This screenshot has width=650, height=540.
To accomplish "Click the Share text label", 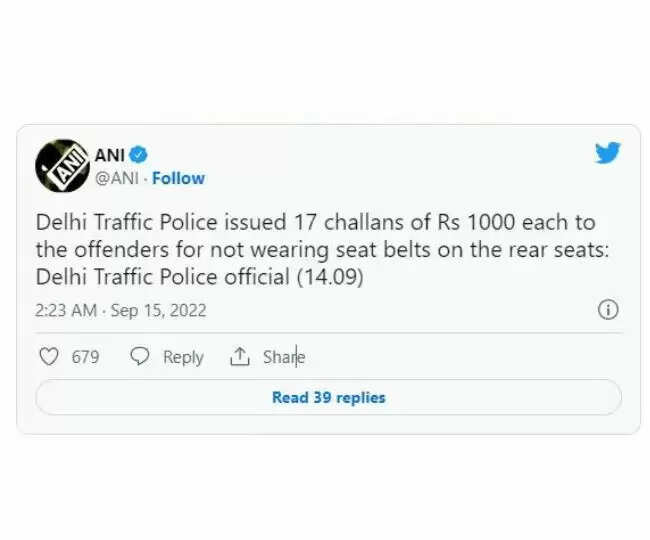I will pos(283,357).
